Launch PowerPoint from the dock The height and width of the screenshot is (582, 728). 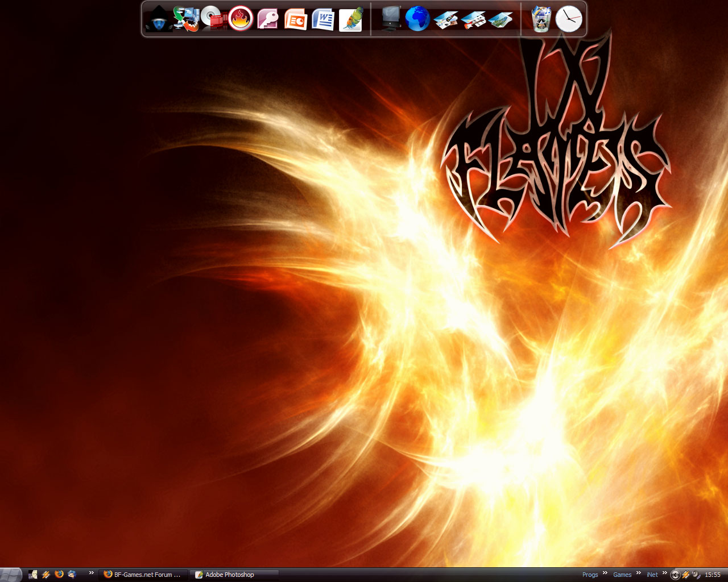[295, 19]
